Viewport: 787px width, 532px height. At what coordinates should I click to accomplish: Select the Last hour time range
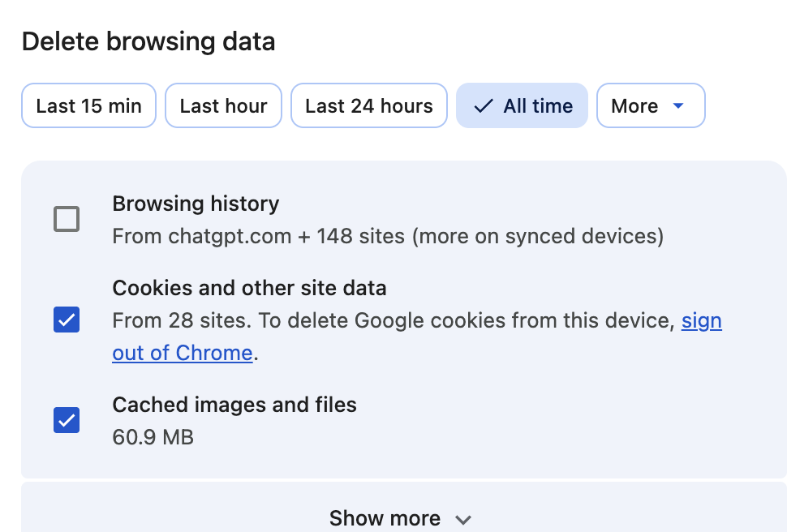tap(223, 105)
